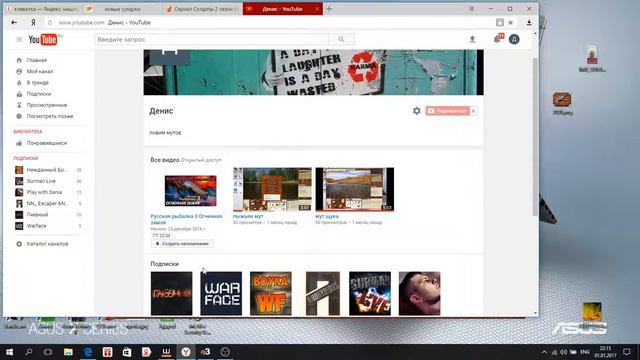Bookmark the page with the star icon
Screen dimensions: 640x360
coord(511,22)
